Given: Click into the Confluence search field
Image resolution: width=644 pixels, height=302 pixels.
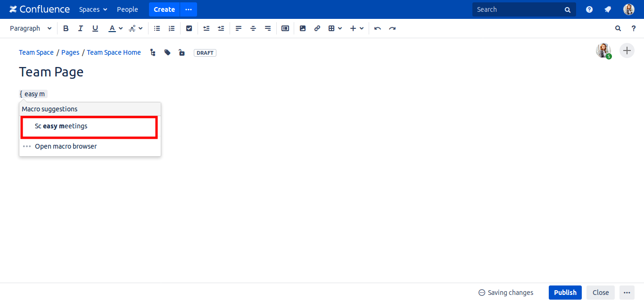Looking at the screenshot, I should click(x=519, y=9).
